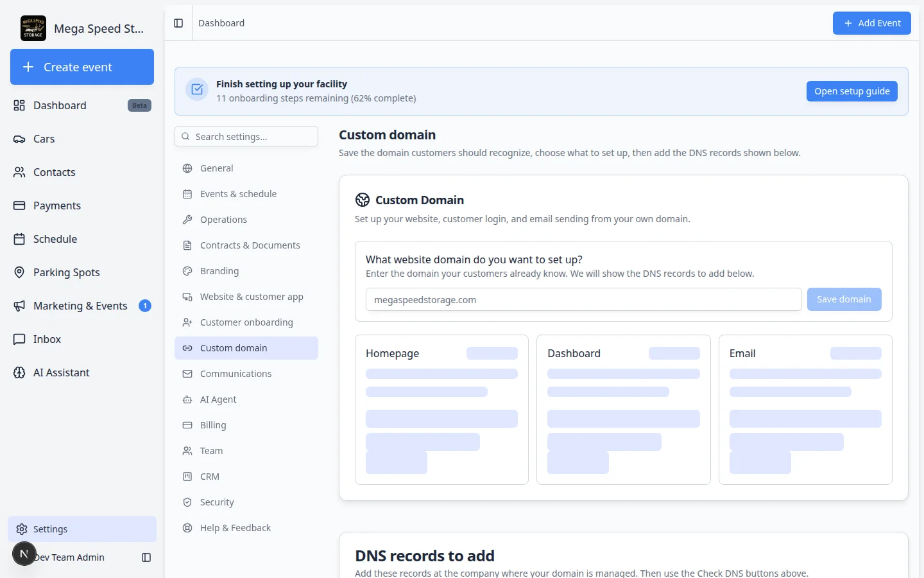
Task: Click the Dashboard breadcrumb text
Action: (x=221, y=23)
